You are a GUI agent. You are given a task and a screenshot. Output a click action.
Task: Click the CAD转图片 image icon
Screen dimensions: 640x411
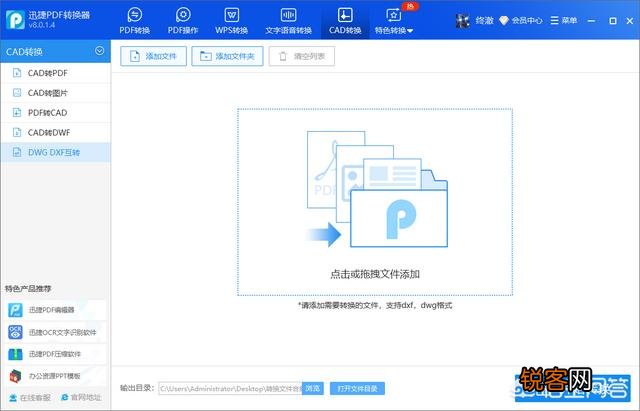tap(17, 93)
